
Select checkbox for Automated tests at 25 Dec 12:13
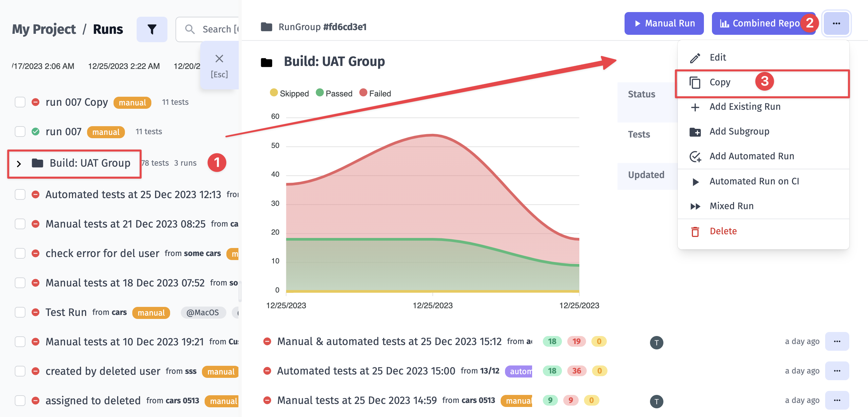pos(20,194)
